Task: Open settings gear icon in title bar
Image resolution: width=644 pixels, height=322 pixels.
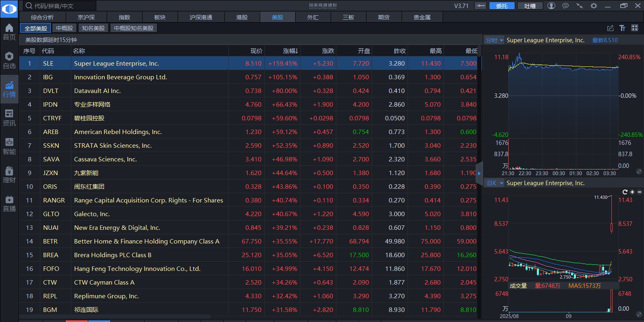Action: point(594,6)
